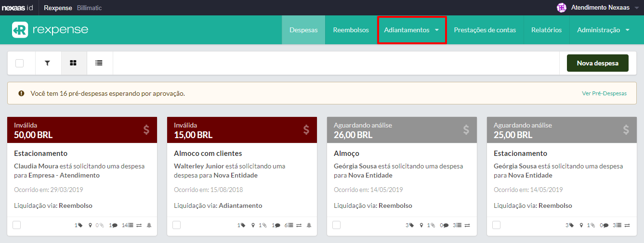The height and width of the screenshot is (243, 644).
Task: Select the 50,00 BRL Estacionamento card checkbox
Action: click(x=17, y=225)
